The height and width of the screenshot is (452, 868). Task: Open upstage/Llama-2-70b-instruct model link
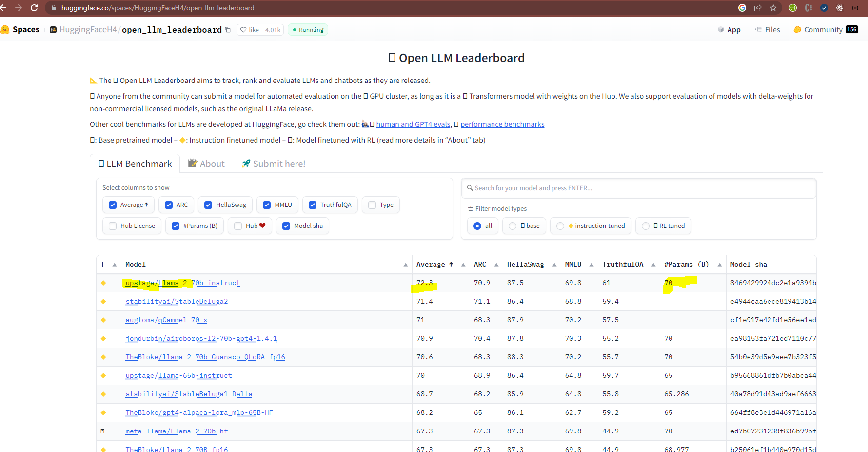click(x=183, y=283)
